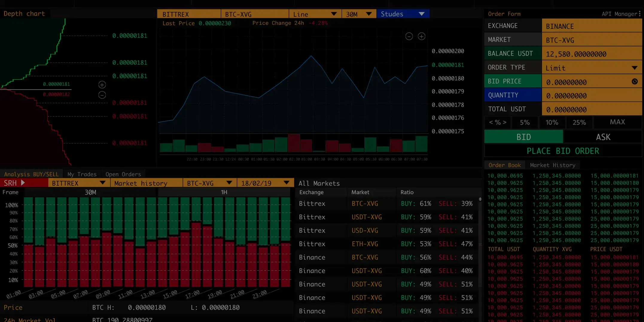Screen dimensions: 644x322
Task: Click the Market column header
Action: (x=360, y=192)
